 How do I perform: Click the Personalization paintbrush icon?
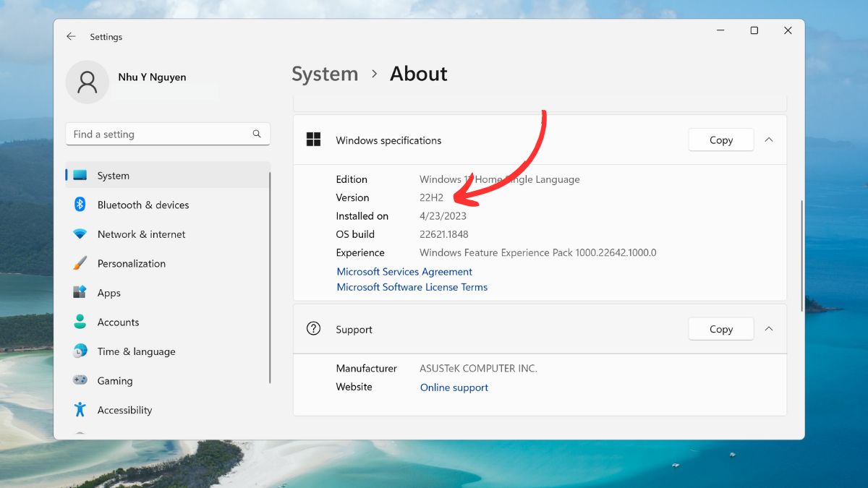[x=80, y=263]
